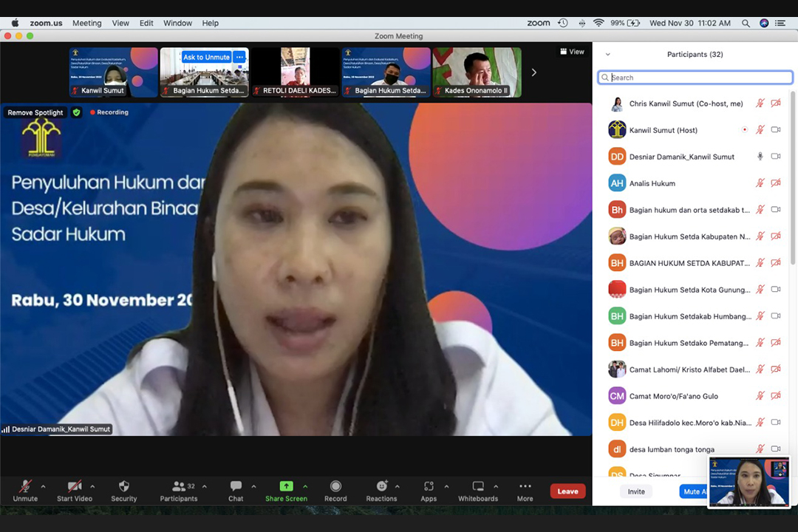Open the Security shield icon
Viewport: 798px width, 532px height.
coord(124,487)
